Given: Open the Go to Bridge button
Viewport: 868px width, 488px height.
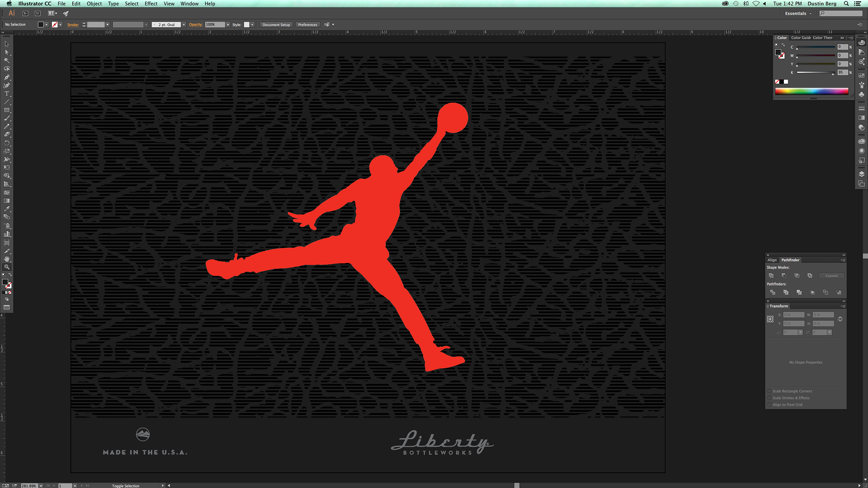Looking at the screenshot, I should (x=25, y=14).
